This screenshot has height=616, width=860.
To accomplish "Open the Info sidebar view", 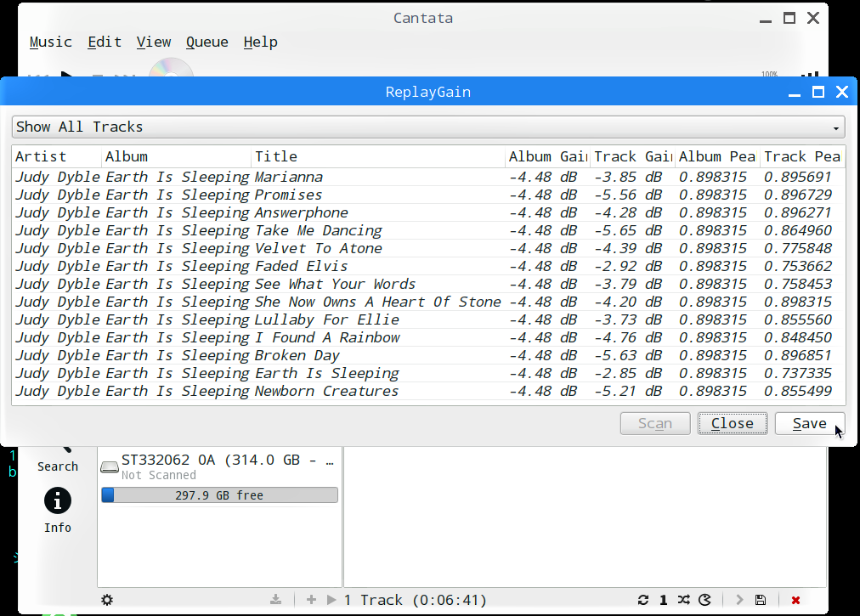I will pyautogui.click(x=58, y=511).
